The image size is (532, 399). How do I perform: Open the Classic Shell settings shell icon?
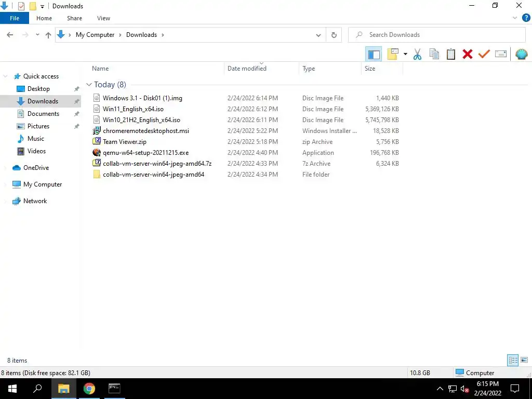pyautogui.click(x=521, y=54)
